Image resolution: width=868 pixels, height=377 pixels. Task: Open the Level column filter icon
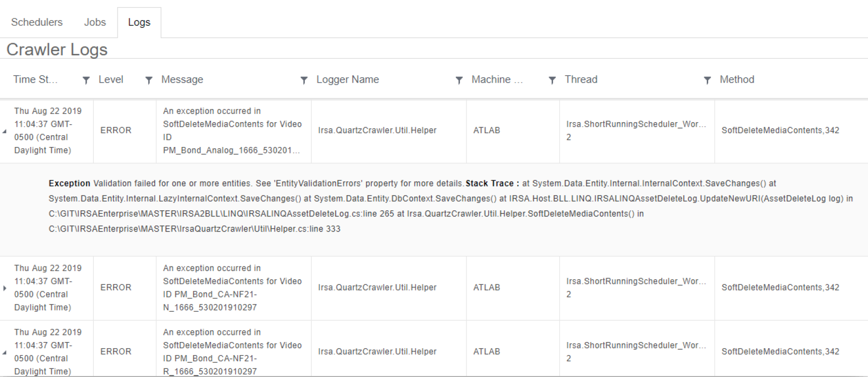149,80
